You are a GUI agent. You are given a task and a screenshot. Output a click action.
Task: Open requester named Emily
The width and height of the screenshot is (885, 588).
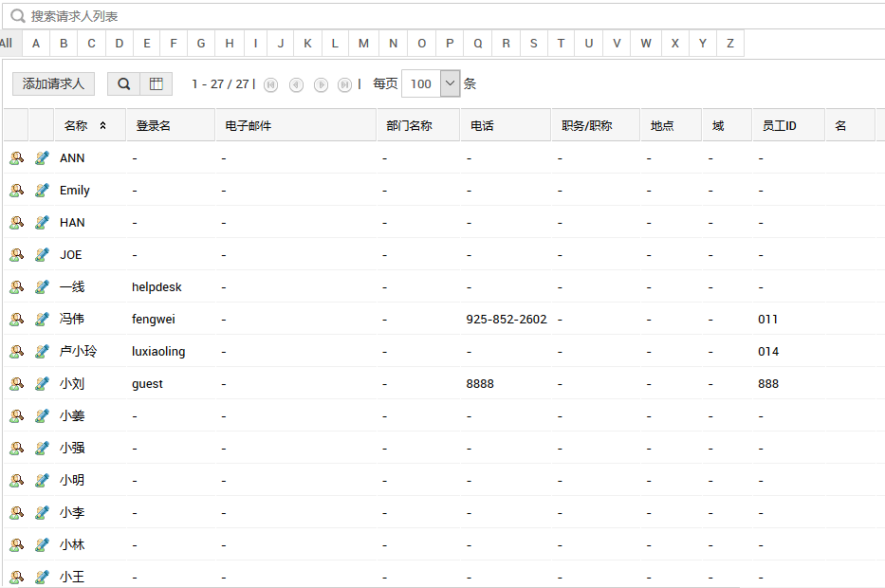tap(75, 191)
